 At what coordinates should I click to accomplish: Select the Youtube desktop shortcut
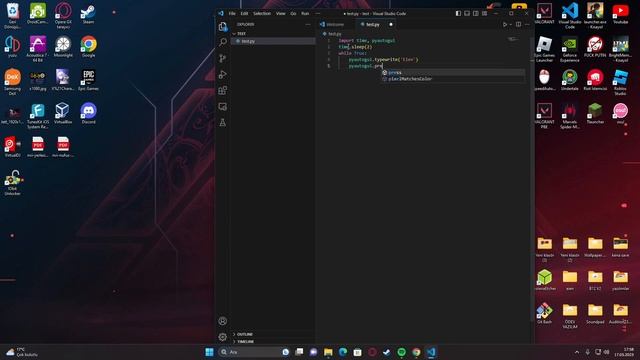point(620,13)
